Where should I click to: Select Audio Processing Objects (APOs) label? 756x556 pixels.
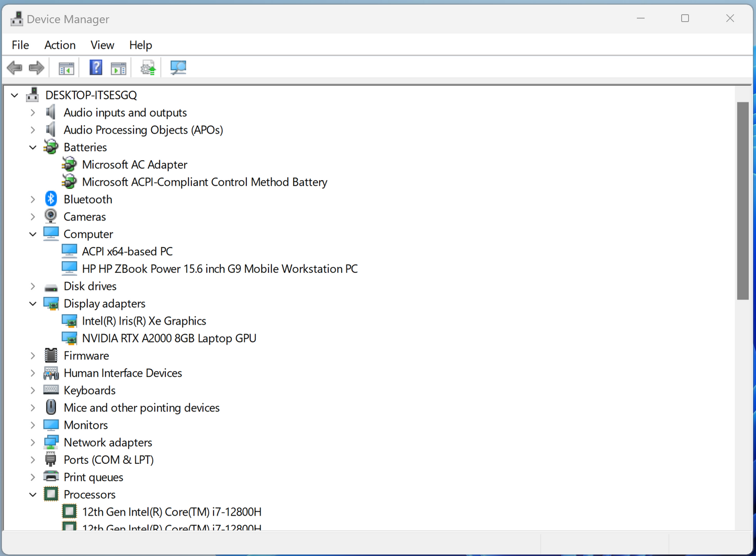[143, 130]
